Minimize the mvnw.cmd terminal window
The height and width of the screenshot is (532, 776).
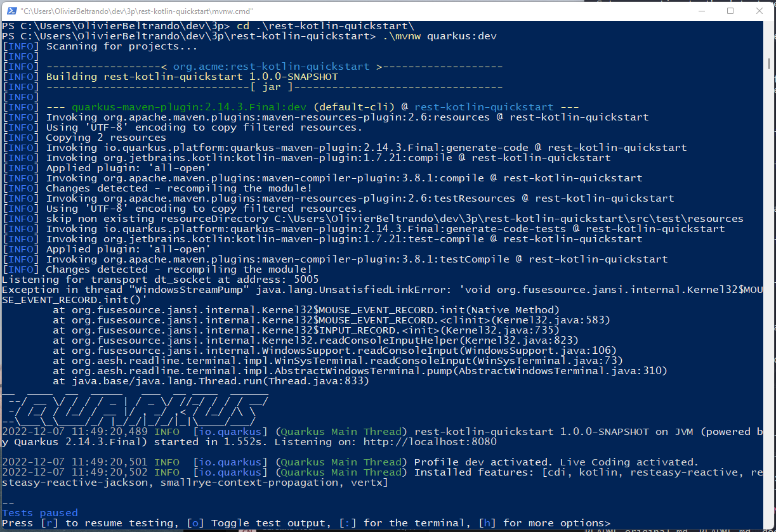702,11
